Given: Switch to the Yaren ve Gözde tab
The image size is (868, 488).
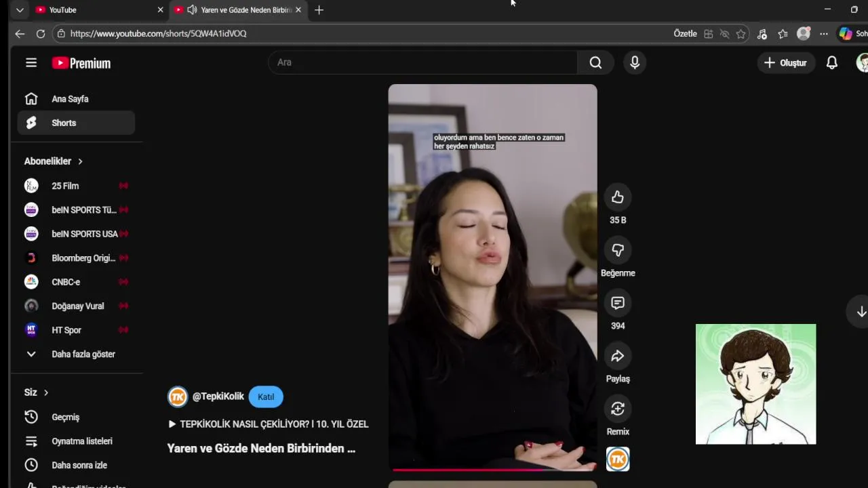Looking at the screenshot, I should click(237, 10).
